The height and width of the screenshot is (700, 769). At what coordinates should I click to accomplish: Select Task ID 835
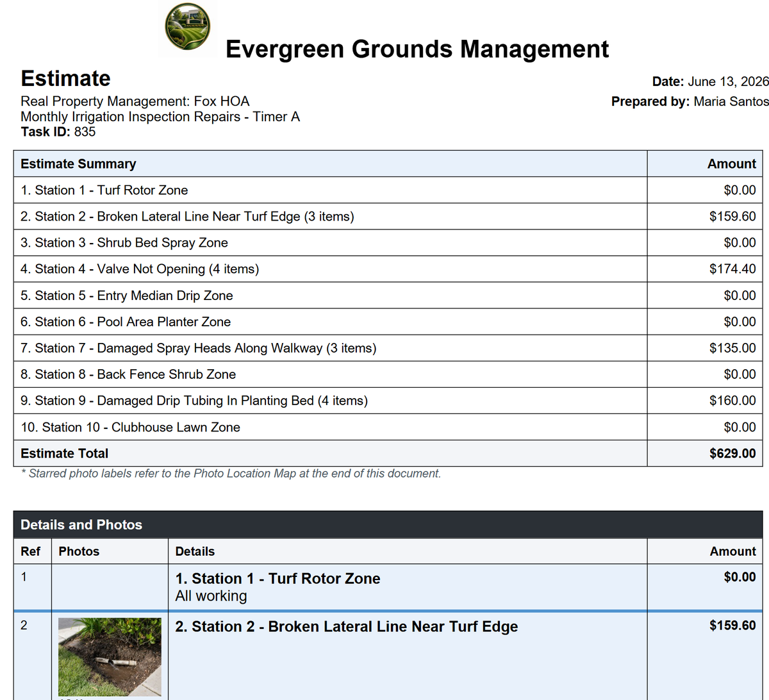pyautogui.click(x=58, y=132)
